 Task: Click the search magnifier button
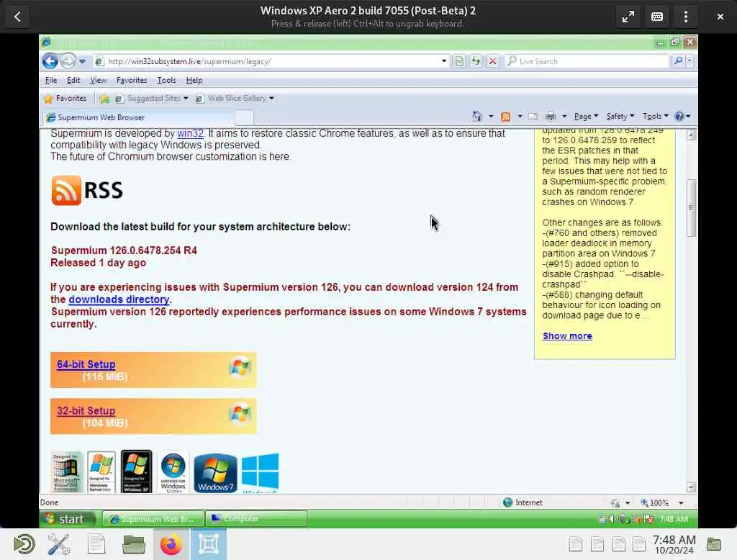click(678, 60)
